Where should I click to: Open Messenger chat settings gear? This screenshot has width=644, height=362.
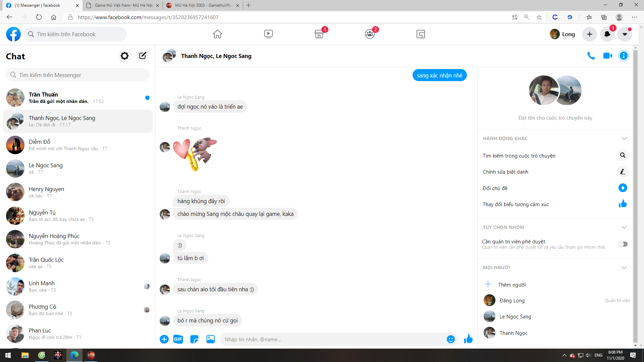124,56
